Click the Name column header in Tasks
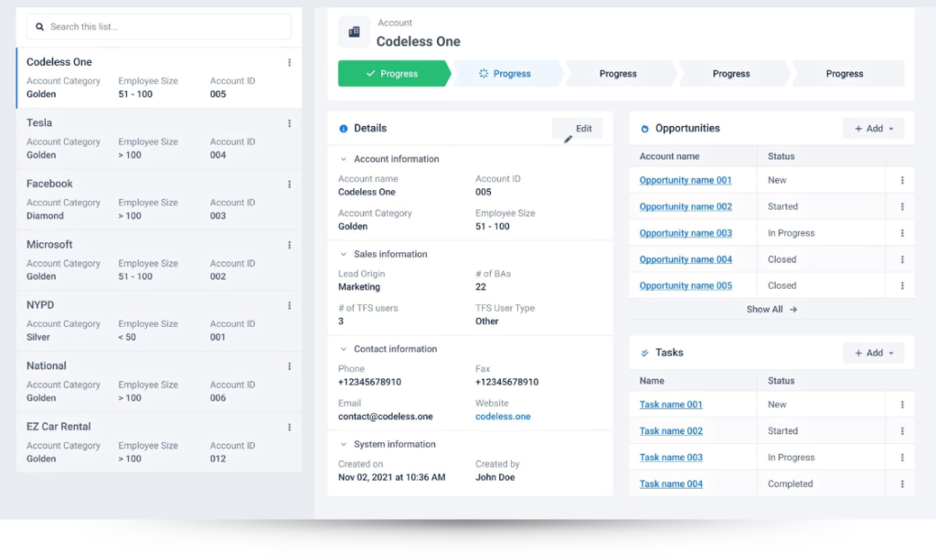Screen dimensions: 936x560 pyautogui.click(x=652, y=381)
